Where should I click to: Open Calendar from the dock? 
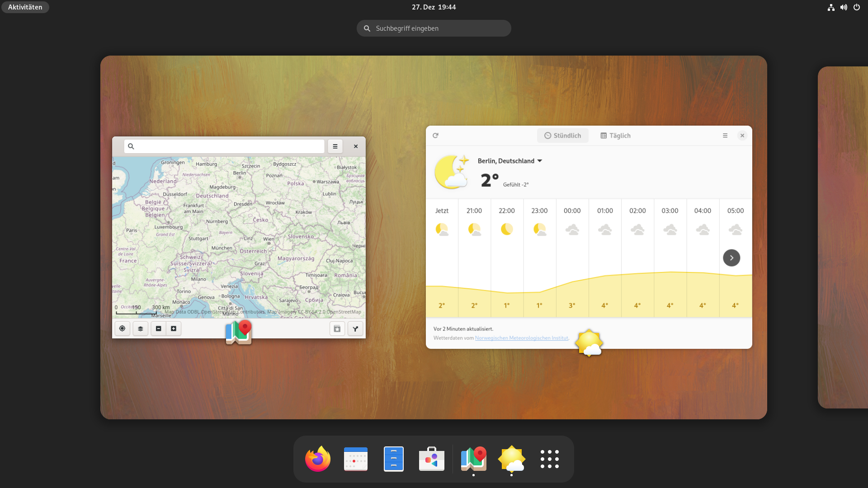[355, 459]
